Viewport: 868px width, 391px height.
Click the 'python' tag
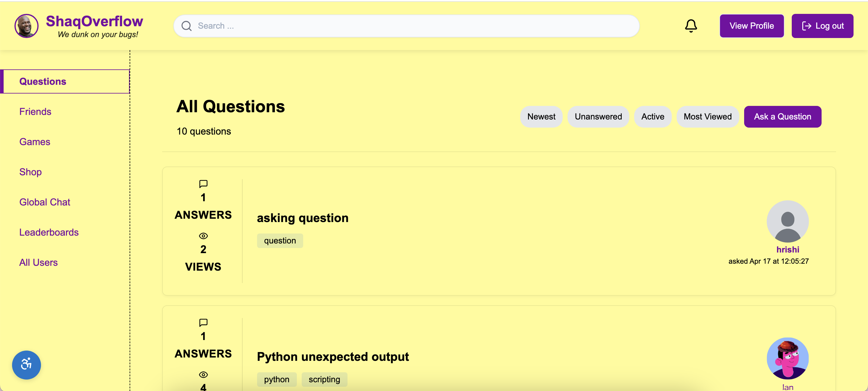point(277,380)
